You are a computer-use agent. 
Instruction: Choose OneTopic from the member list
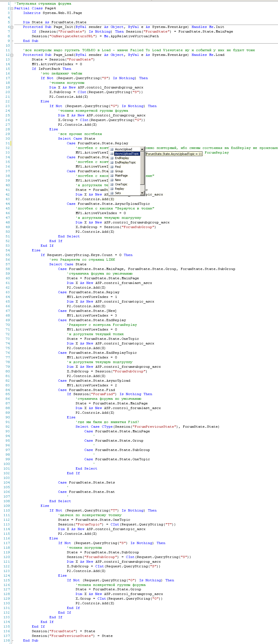[x=121, y=184]
